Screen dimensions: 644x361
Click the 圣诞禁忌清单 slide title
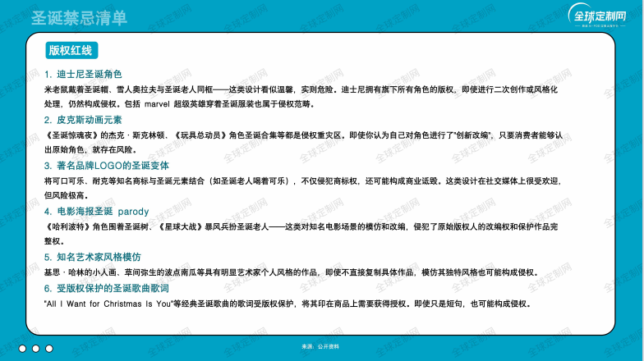(x=79, y=17)
